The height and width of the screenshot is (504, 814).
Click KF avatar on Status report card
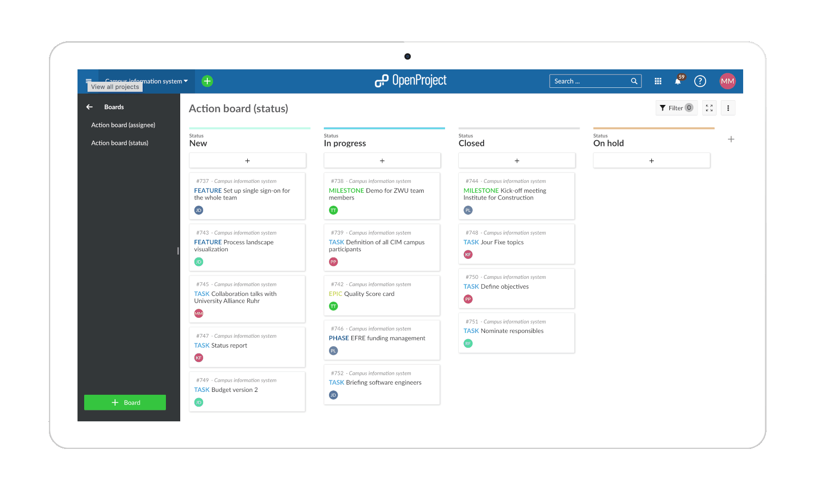pos(199,358)
